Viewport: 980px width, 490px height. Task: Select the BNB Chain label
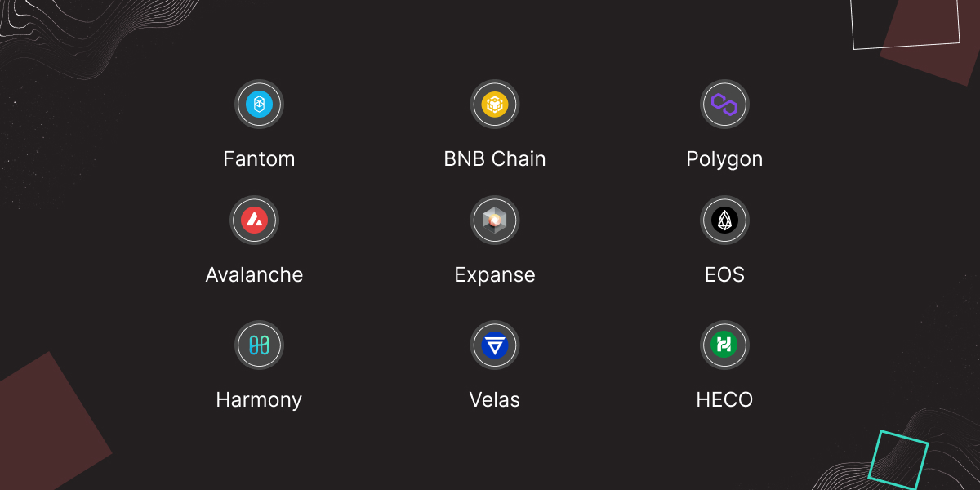(495, 158)
